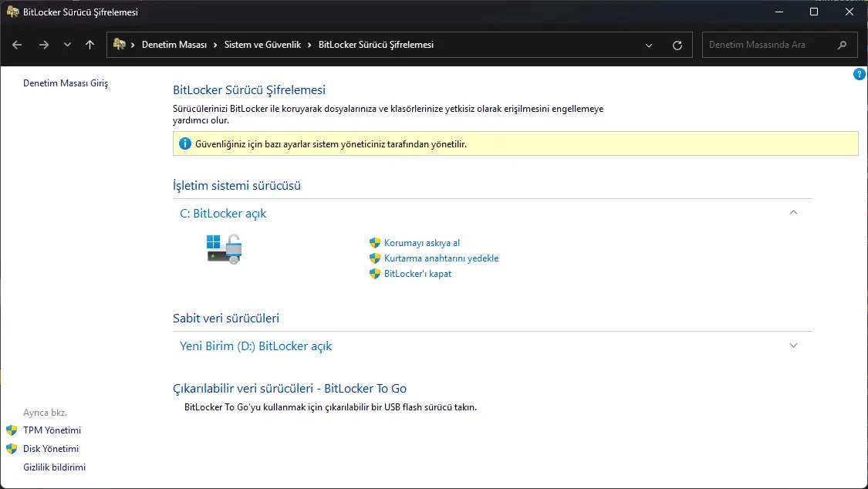Screen dimensions: 868x489
Task: Go up one level arrow
Action: pyautogui.click(x=90, y=45)
